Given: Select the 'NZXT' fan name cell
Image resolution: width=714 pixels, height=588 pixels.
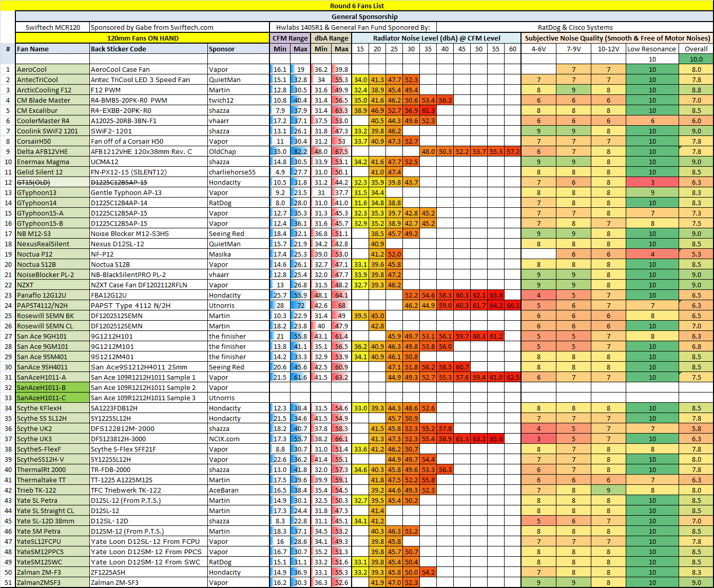Looking at the screenshot, I should coord(53,285).
